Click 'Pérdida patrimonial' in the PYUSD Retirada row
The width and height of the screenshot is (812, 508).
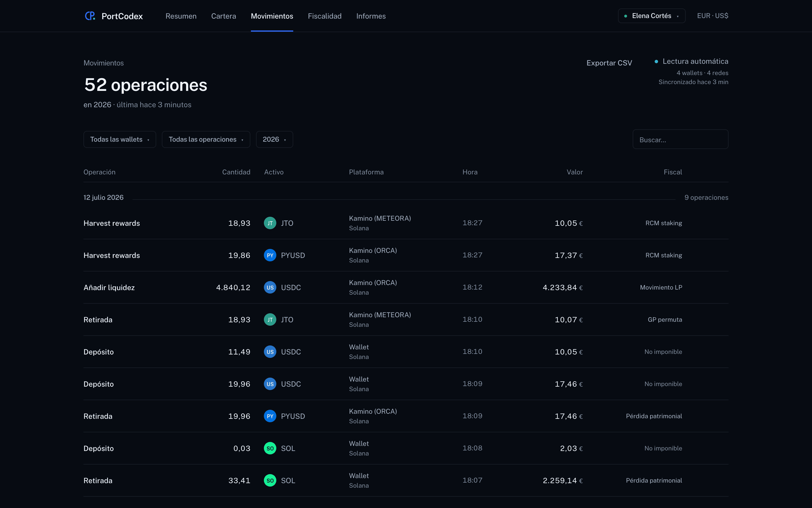(x=654, y=416)
